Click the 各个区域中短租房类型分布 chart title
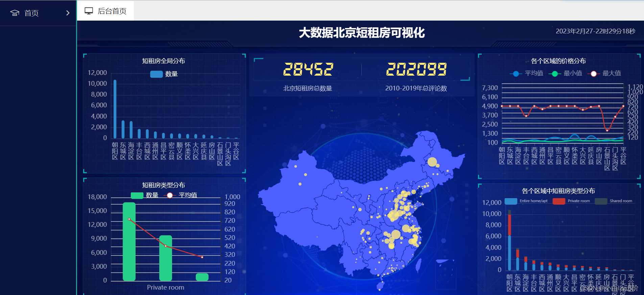This screenshot has height=295, width=644. tap(558, 191)
